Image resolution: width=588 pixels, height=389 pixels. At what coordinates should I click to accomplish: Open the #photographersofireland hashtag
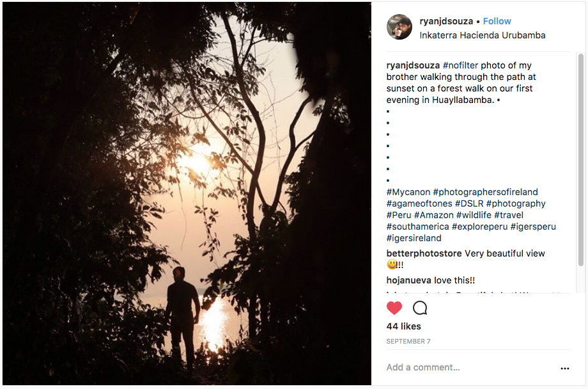point(485,192)
